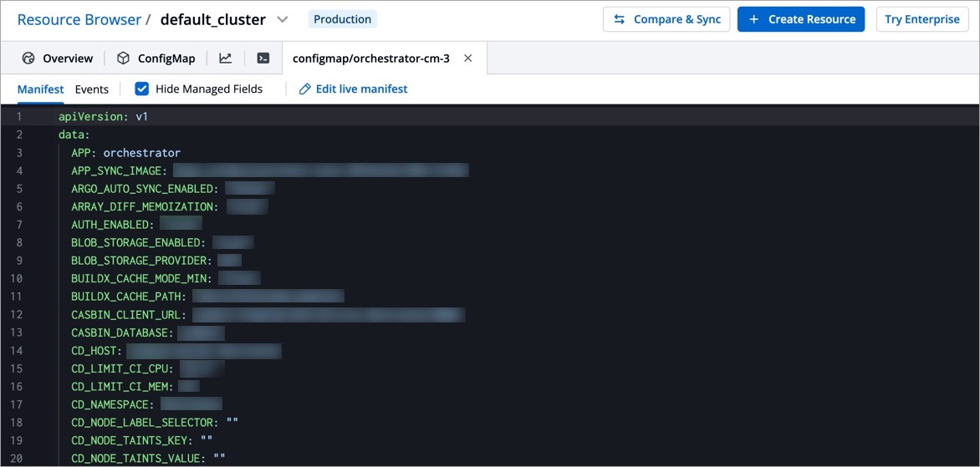The width and height of the screenshot is (980, 467).
Task: Open the terminal icon tab
Action: [x=263, y=58]
